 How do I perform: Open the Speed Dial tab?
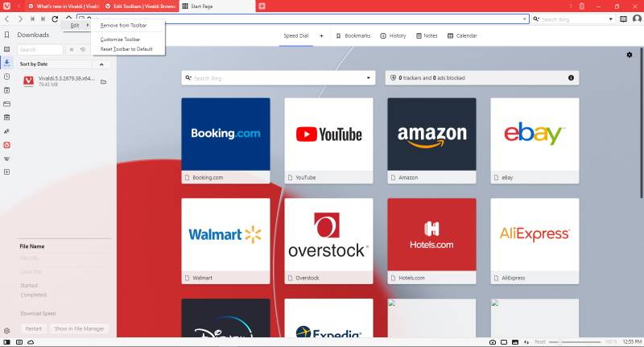click(x=295, y=35)
